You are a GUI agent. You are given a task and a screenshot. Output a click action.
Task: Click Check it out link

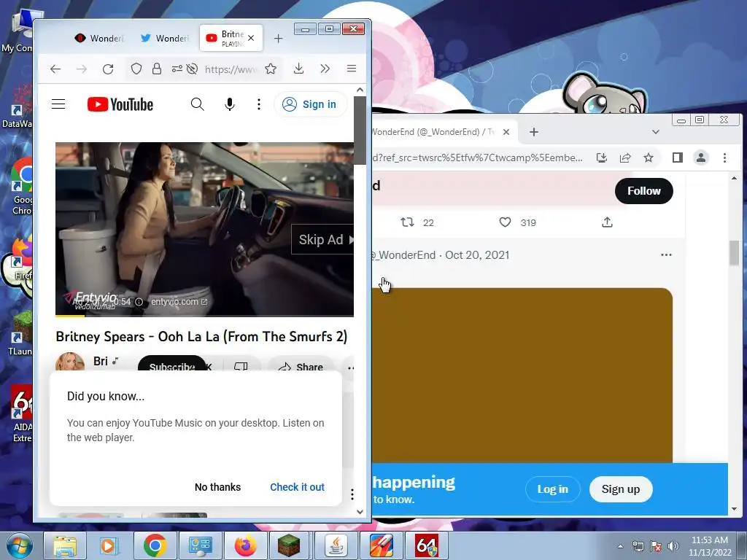pos(298,487)
